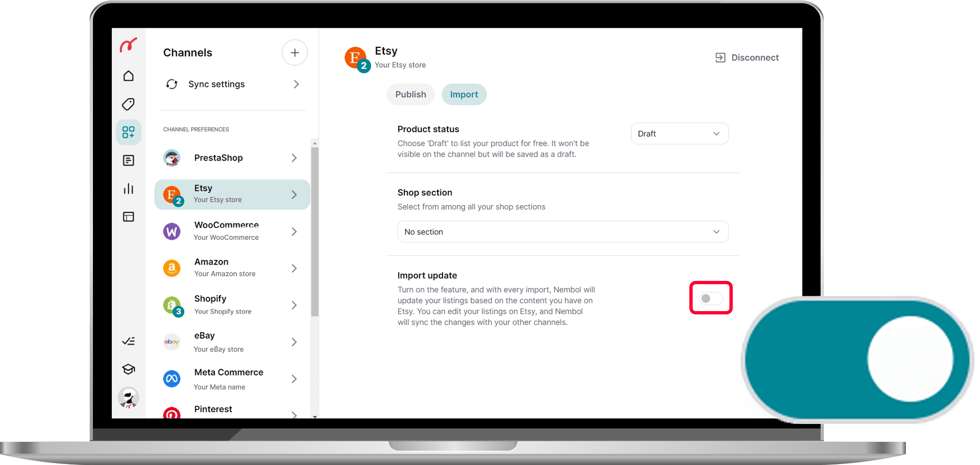Click the Nembol logo icon

pyautogui.click(x=128, y=45)
